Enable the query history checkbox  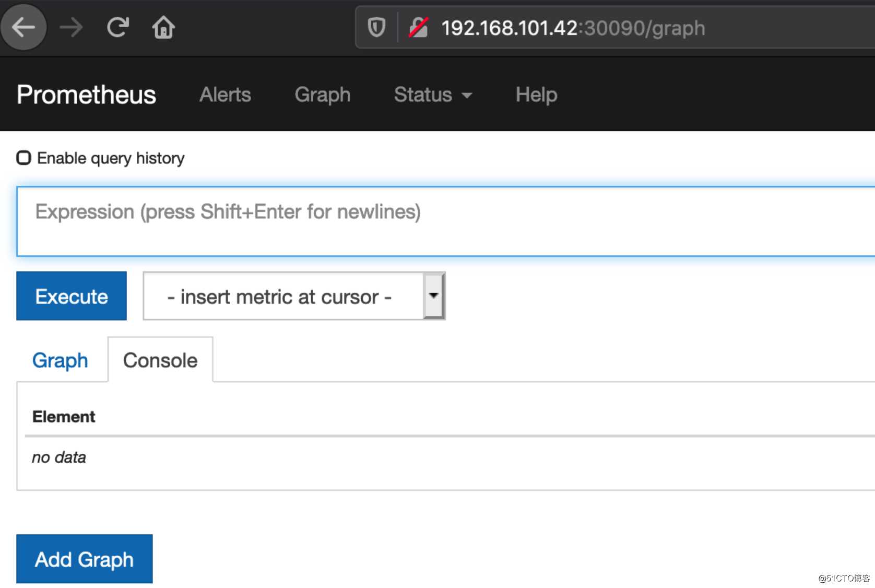(23, 157)
